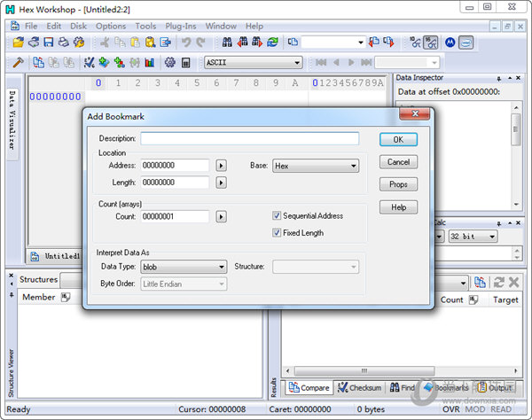Screen dimensions: 532x420
Task: Select the Intel byte order icon
Action: click(x=466, y=43)
